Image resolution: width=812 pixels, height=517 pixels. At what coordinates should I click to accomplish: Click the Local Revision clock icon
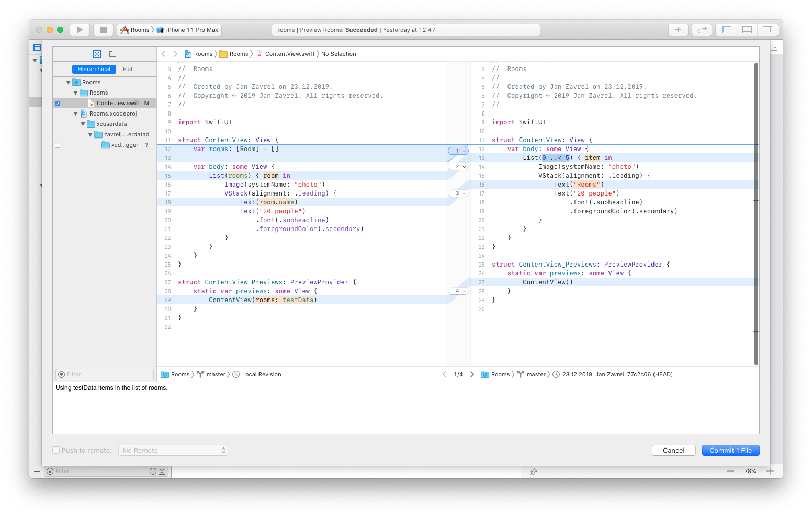click(236, 374)
